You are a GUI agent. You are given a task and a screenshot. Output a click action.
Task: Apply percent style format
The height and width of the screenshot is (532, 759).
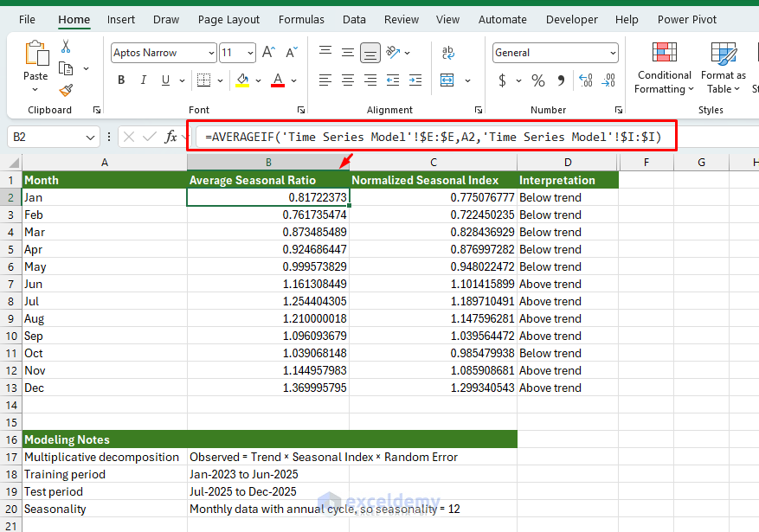[538, 80]
